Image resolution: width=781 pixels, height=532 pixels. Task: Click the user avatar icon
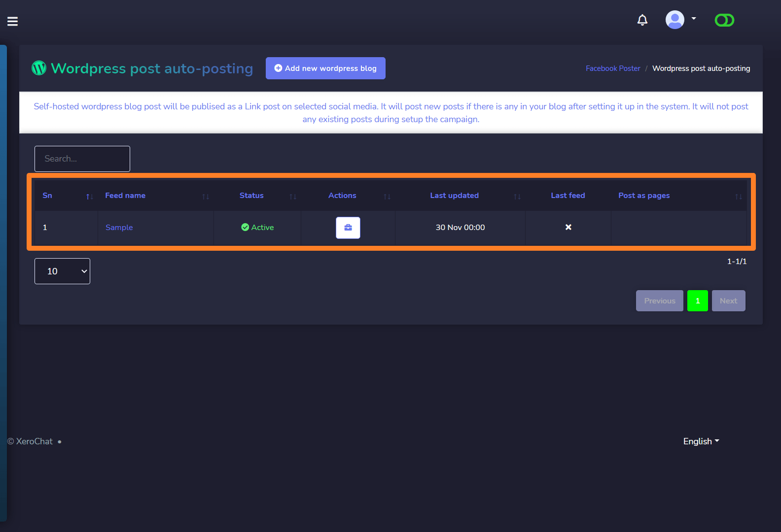tap(675, 20)
